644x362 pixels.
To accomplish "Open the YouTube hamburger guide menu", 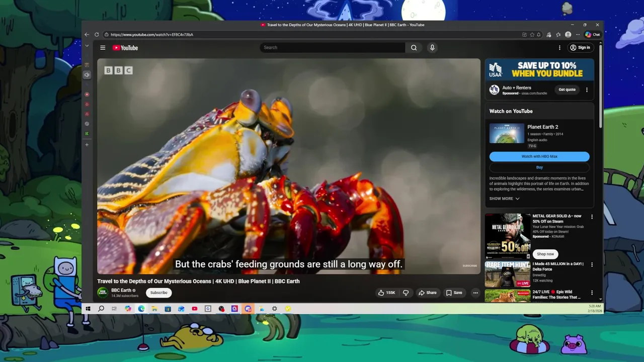I will [x=103, y=48].
